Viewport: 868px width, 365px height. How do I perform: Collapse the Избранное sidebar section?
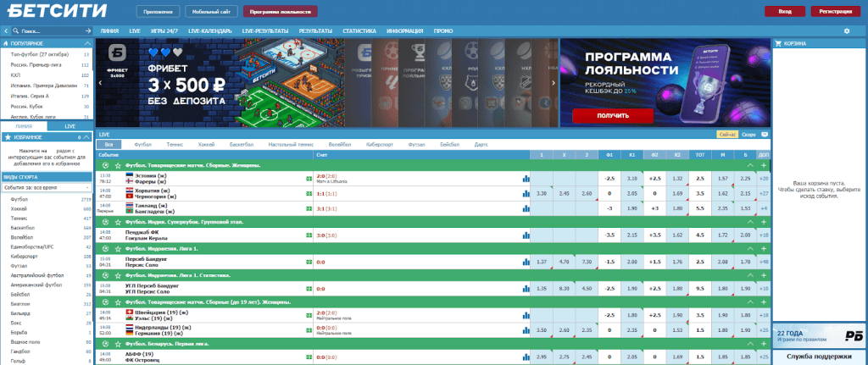click(x=87, y=137)
